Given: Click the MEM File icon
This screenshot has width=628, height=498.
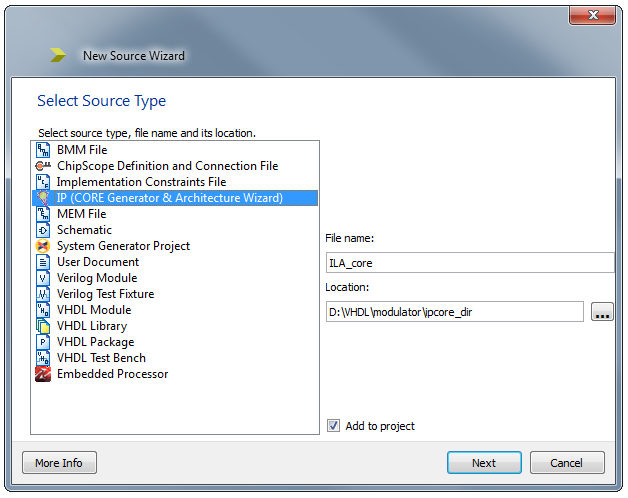Looking at the screenshot, I should [43, 214].
